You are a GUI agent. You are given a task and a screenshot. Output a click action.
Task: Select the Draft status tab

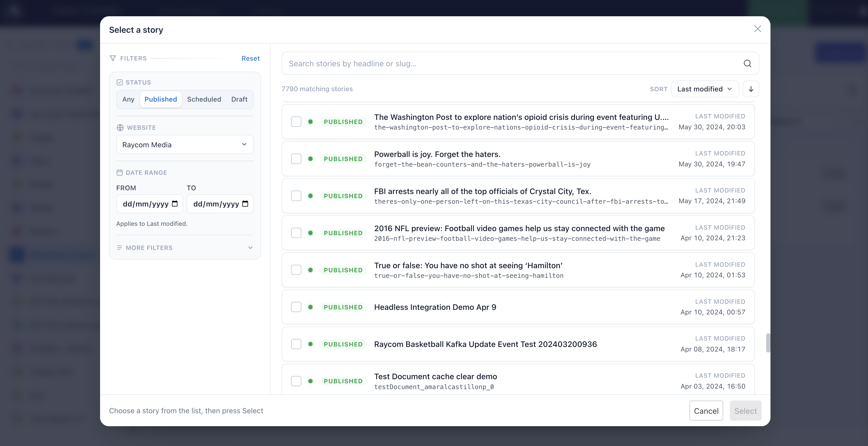239,99
